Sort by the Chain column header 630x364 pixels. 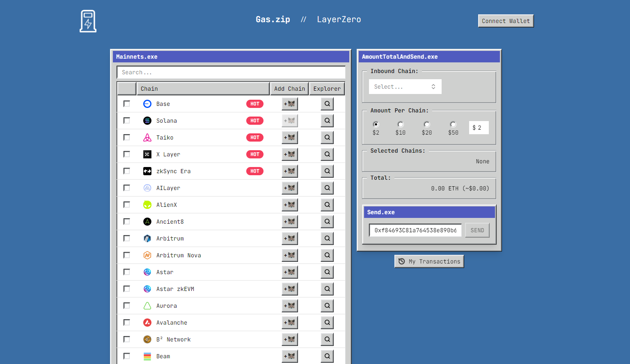point(203,89)
